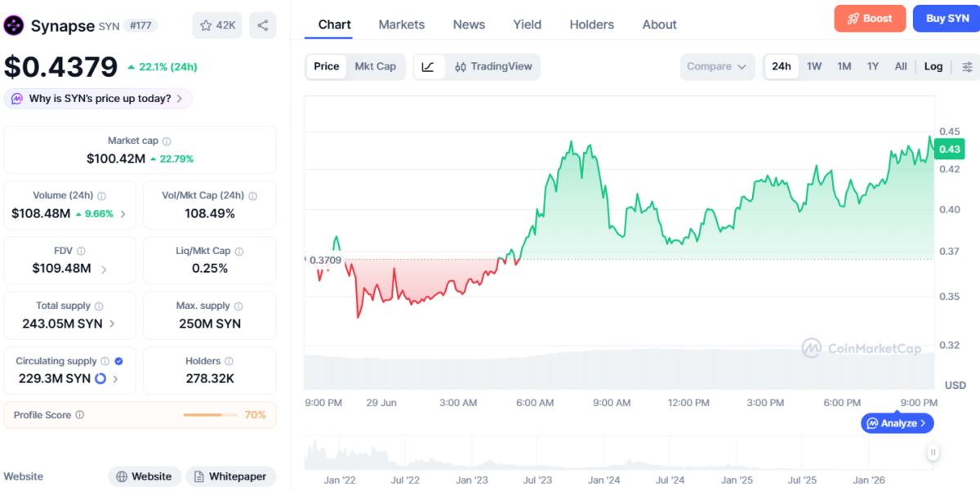Viewport: 980px width, 491px height.
Task: Open the Yield tab
Action: pyautogui.click(x=528, y=25)
